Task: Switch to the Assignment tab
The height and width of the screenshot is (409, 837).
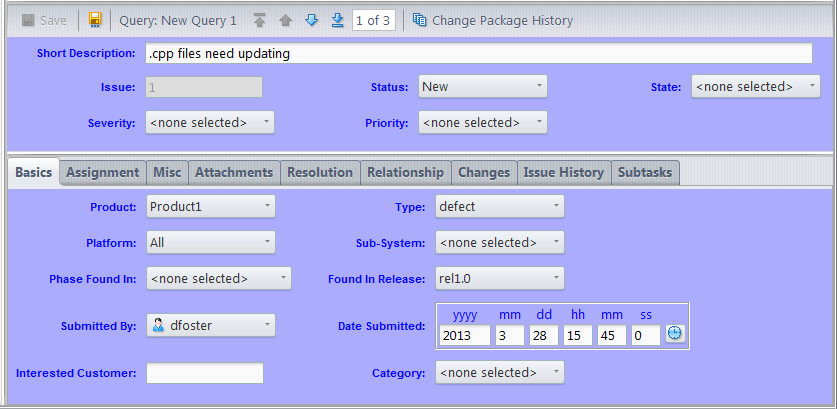Action: click(x=103, y=173)
